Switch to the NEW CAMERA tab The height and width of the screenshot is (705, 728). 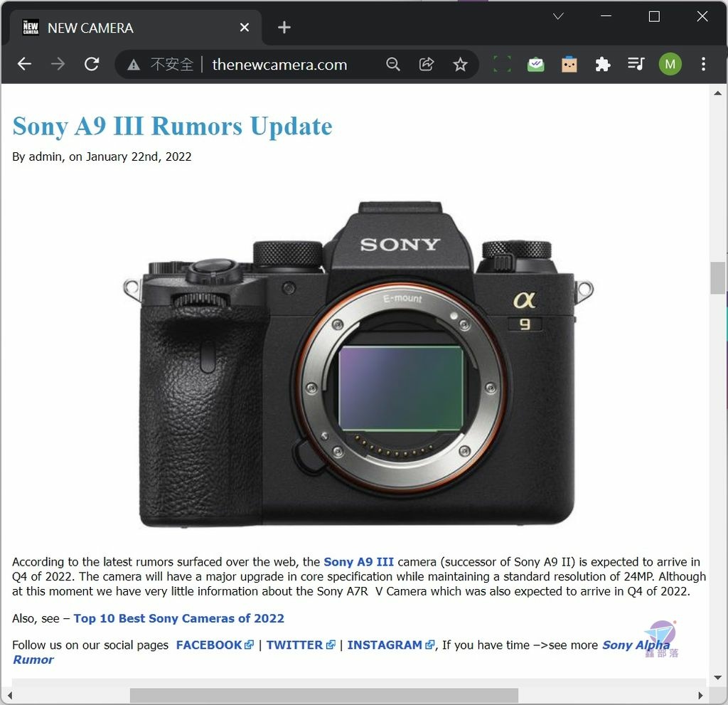tap(134, 28)
